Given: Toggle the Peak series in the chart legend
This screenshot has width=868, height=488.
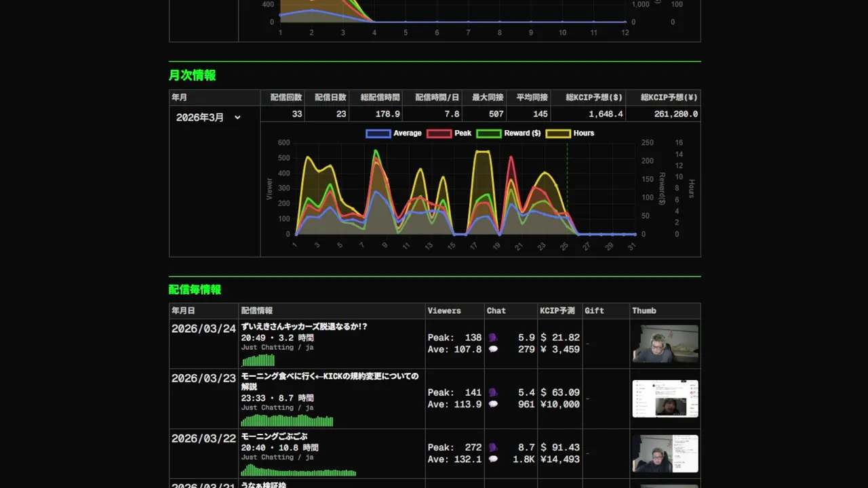Looking at the screenshot, I should 449,134.
